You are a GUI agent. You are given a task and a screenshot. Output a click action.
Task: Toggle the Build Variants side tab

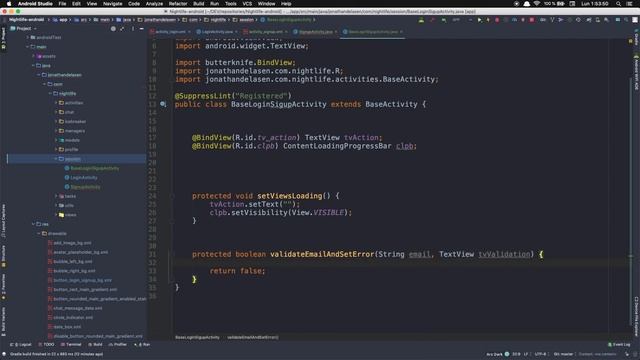pyautogui.click(x=3, y=321)
